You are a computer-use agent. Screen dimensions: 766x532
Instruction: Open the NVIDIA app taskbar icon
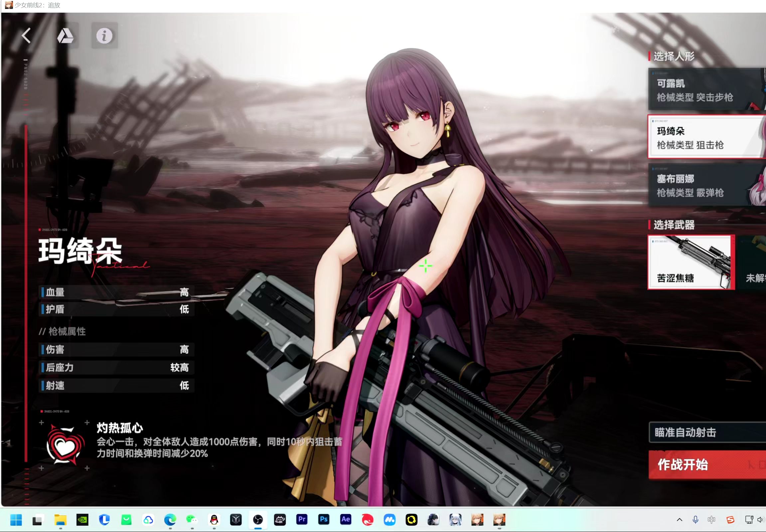[x=82, y=519]
